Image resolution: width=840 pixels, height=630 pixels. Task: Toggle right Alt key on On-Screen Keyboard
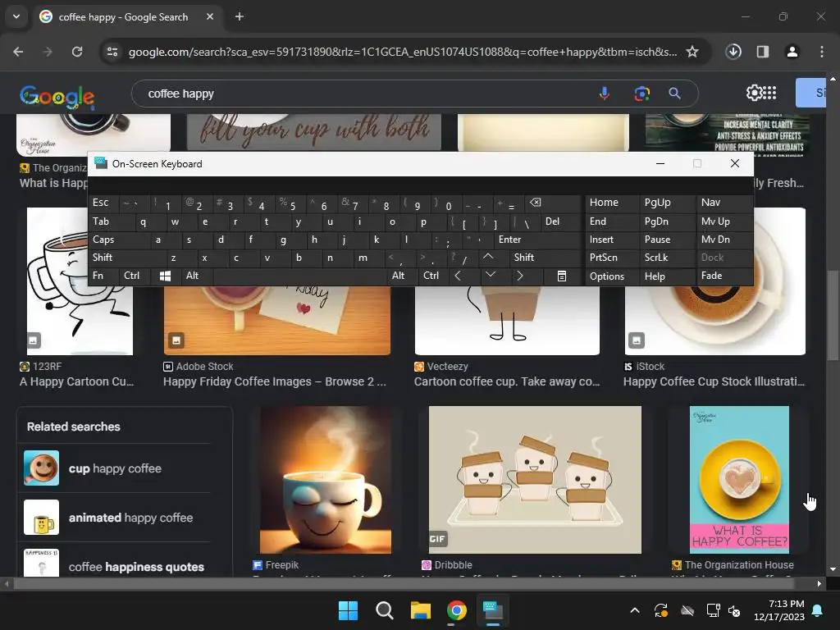click(402, 276)
